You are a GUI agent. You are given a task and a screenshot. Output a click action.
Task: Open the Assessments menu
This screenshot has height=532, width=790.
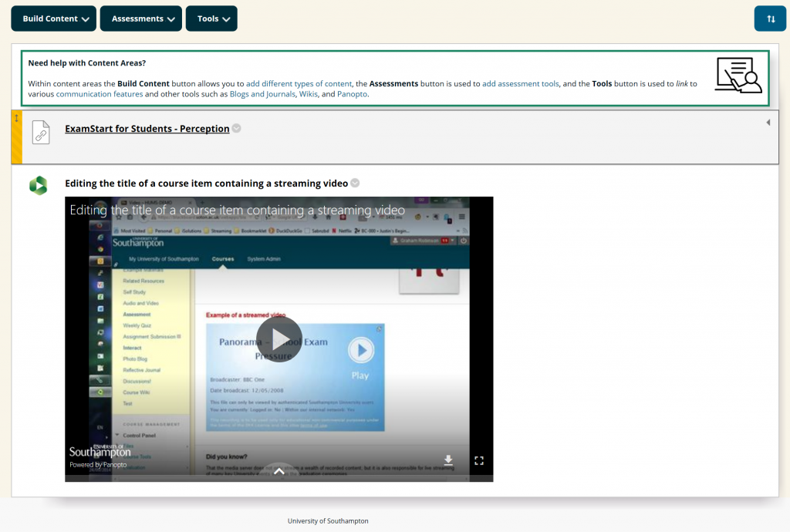point(141,19)
